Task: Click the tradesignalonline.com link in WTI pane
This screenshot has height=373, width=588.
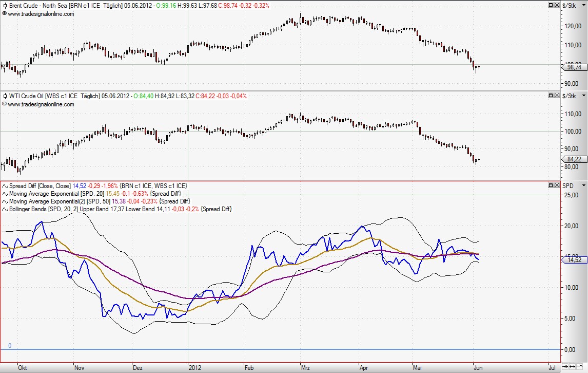Action: point(41,104)
